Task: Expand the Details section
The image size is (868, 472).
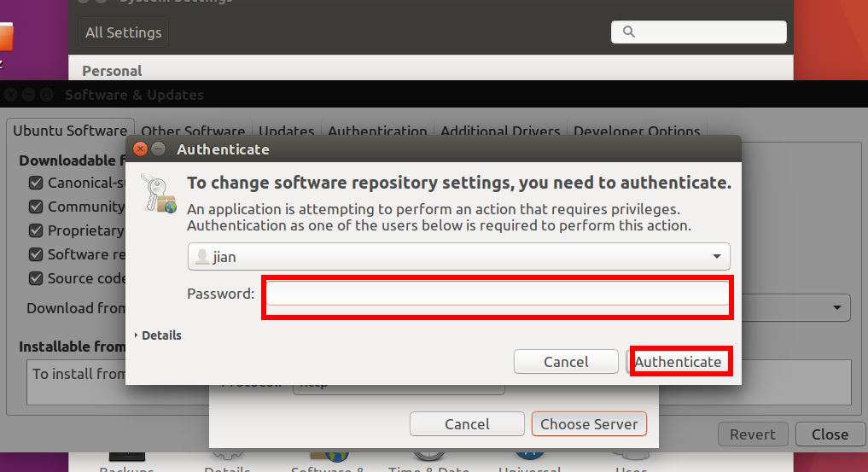Action: click(158, 335)
